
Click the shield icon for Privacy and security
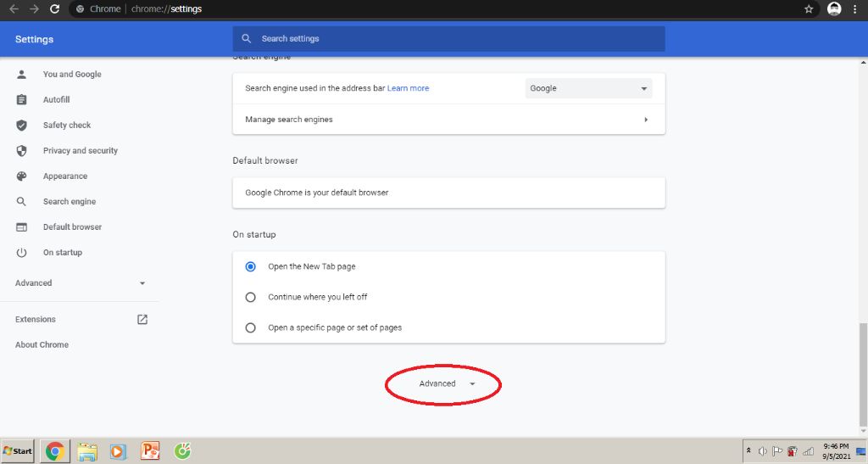pyautogui.click(x=21, y=151)
